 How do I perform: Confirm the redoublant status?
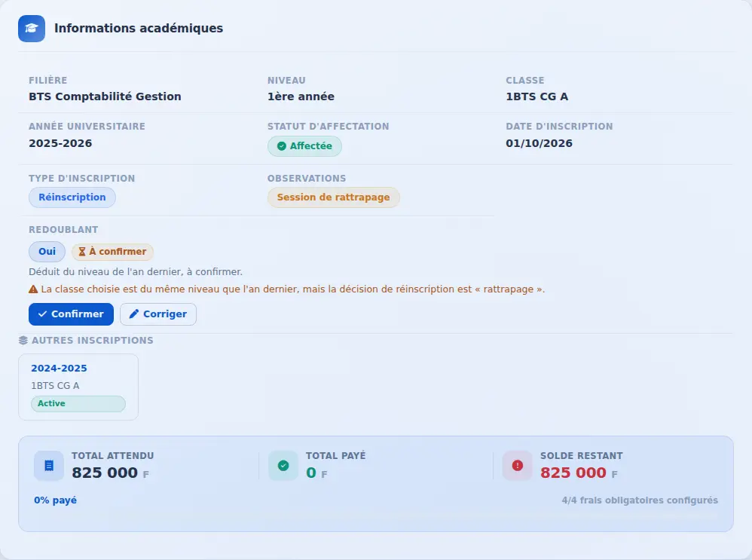pos(71,314)
